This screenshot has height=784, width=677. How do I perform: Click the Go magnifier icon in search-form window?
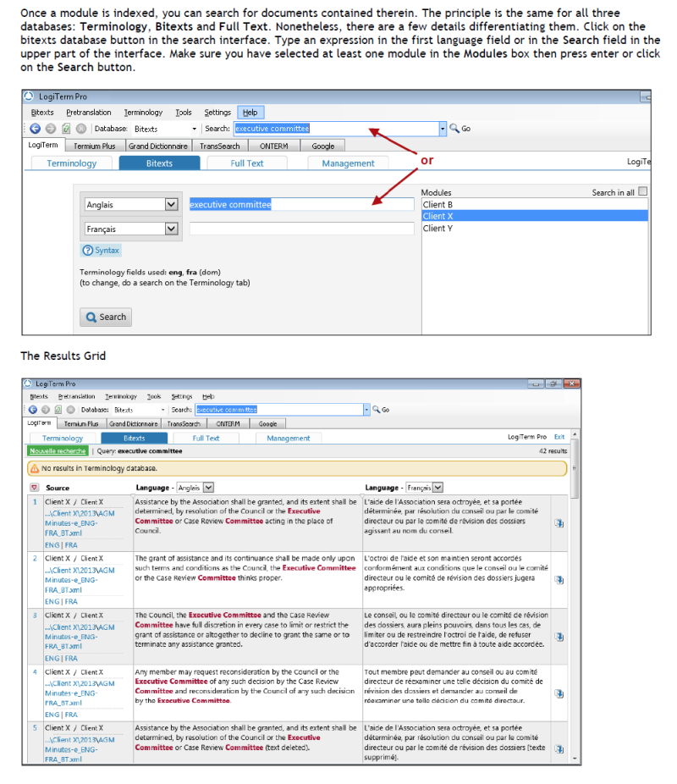(x=454, y=129)
